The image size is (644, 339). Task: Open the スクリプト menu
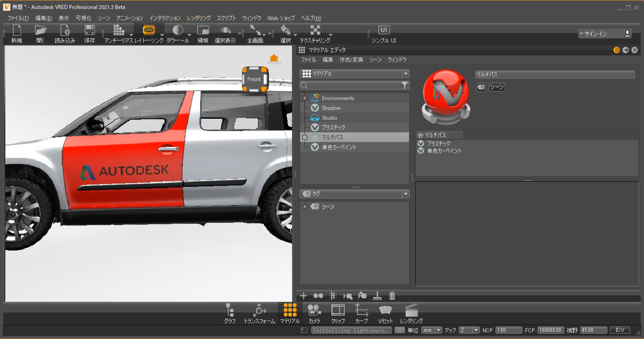[x=227, y=18]
